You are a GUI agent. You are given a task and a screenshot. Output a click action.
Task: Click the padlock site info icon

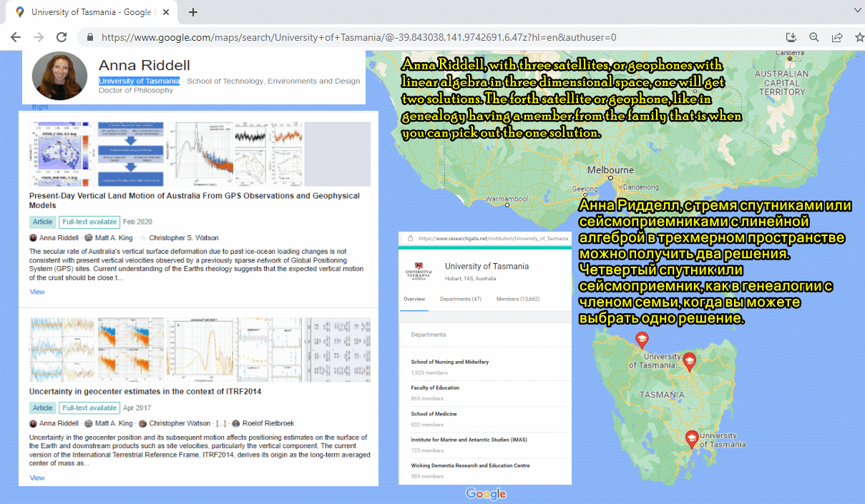pos(90,37)
